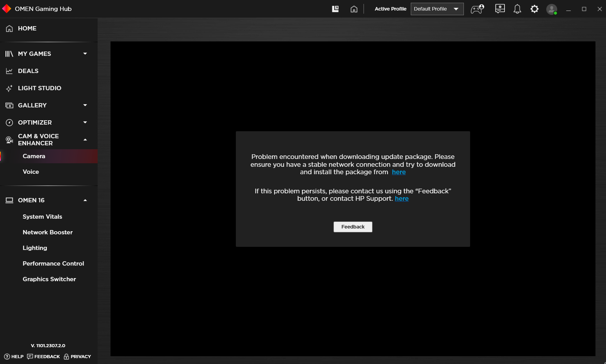Open notifications via the bell icon
The image size is (606, 364).
pyautogui.click(x=517, y=9)
